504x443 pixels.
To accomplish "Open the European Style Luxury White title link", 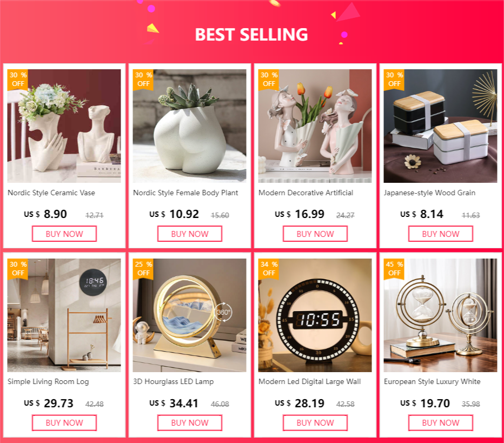I will [432, 381].
